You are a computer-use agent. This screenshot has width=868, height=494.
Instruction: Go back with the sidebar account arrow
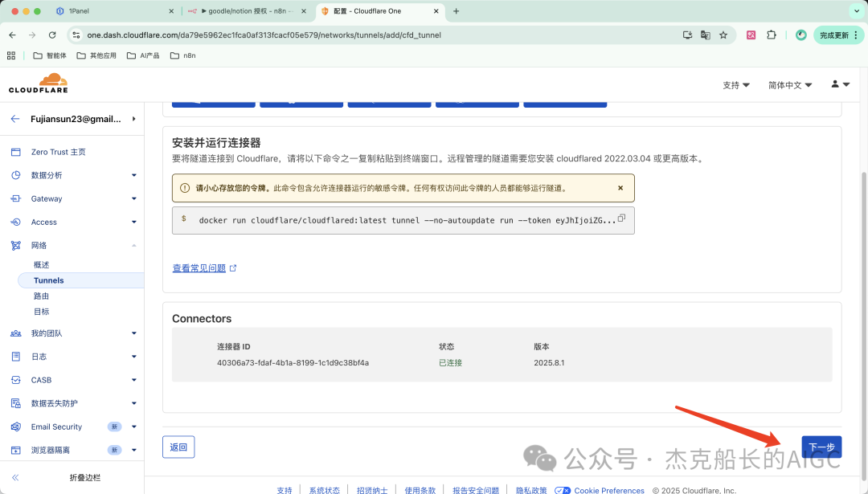tap(15, 119)
